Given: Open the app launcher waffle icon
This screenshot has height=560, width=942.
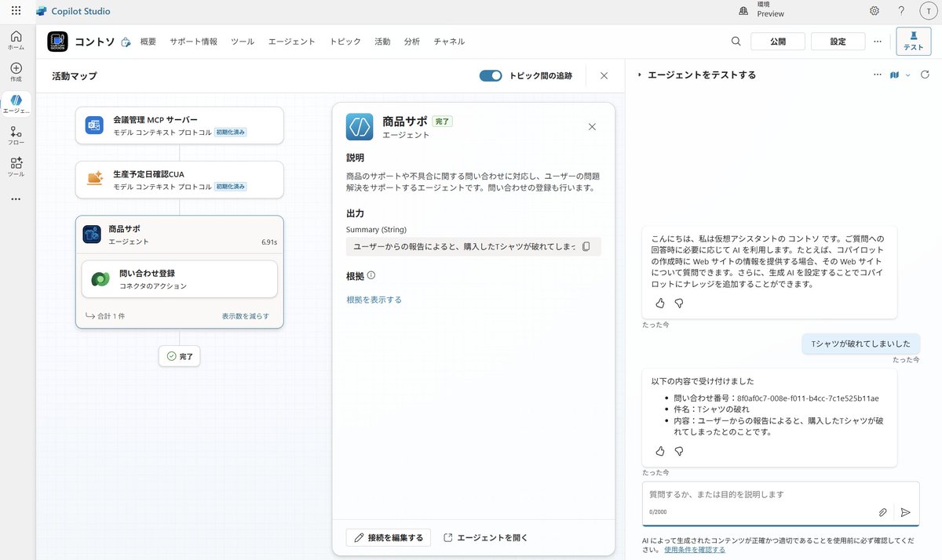Looking at the screenshot, I should click(x=16, y=11).
